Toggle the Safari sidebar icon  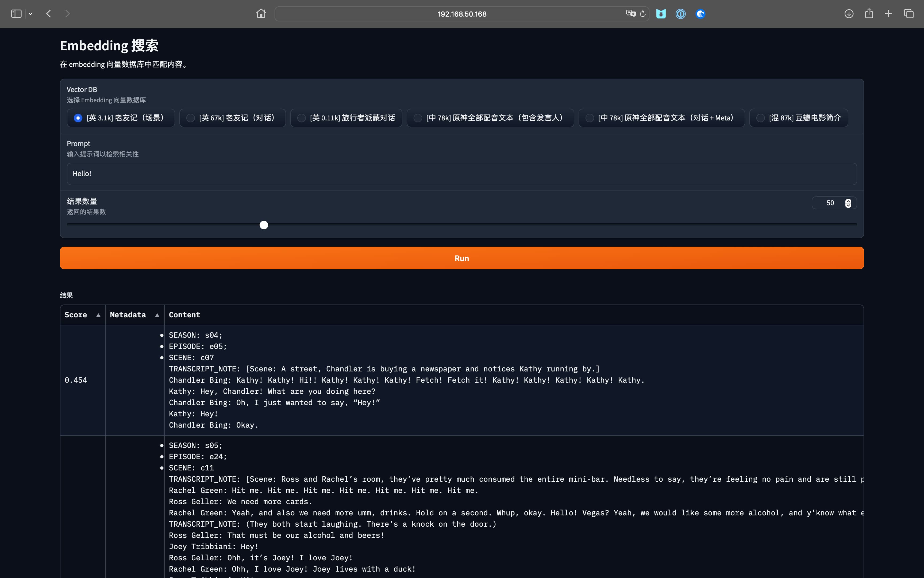16,14
